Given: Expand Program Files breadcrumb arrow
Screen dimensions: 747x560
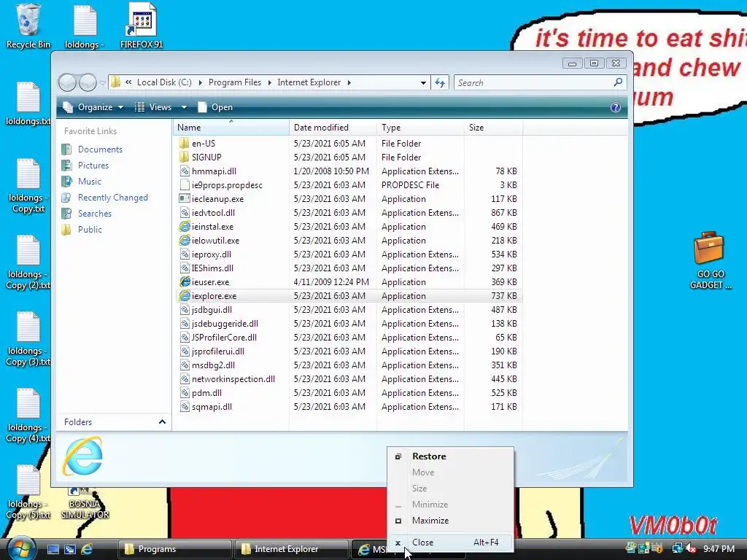Looking at the screenshot, I should point(269,83).
